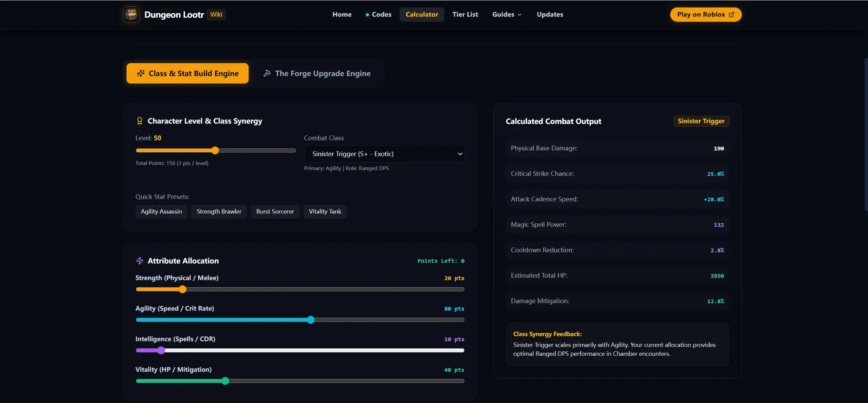Screen dimensions: 868x403
Task: Switch to Class & Stat Build Engine tab
Action: pyautogui.click(x=187, y=73)
